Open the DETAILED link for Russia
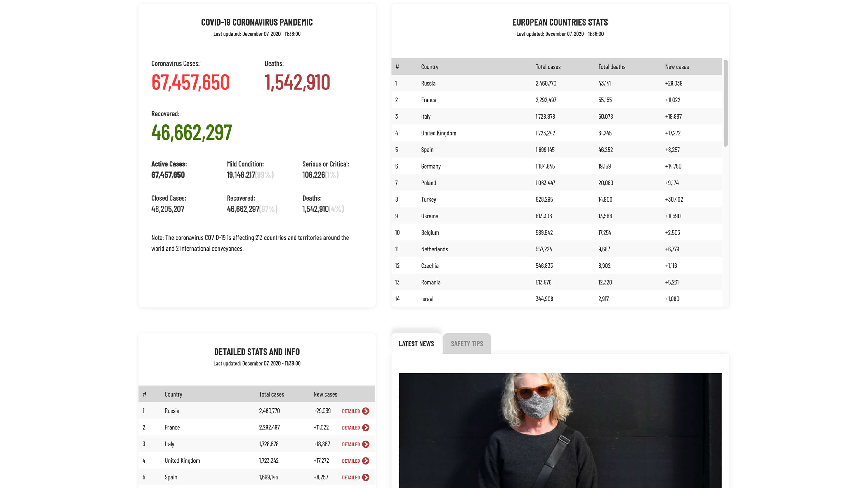This screenshot has width=868, height=488. point(351,411)
